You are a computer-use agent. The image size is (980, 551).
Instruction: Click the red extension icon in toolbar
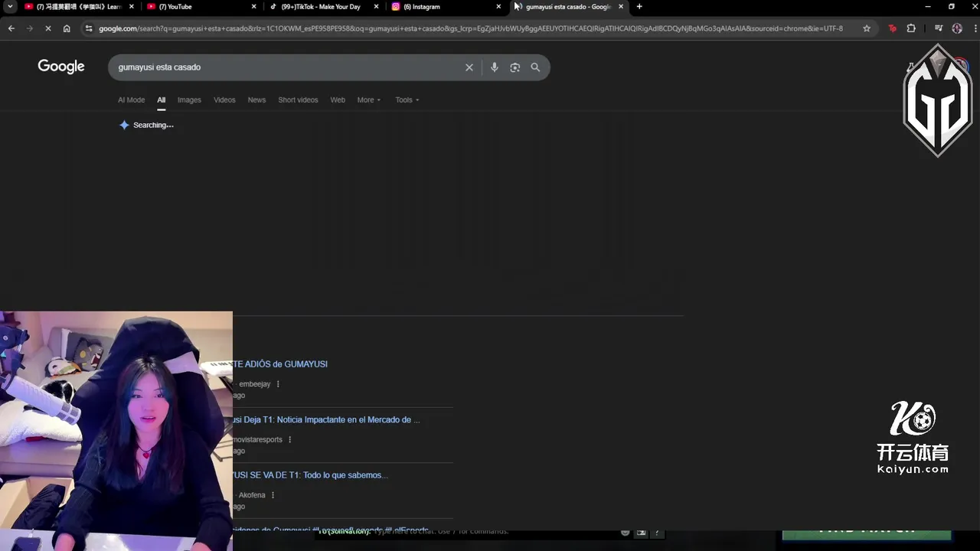point(892,28)
